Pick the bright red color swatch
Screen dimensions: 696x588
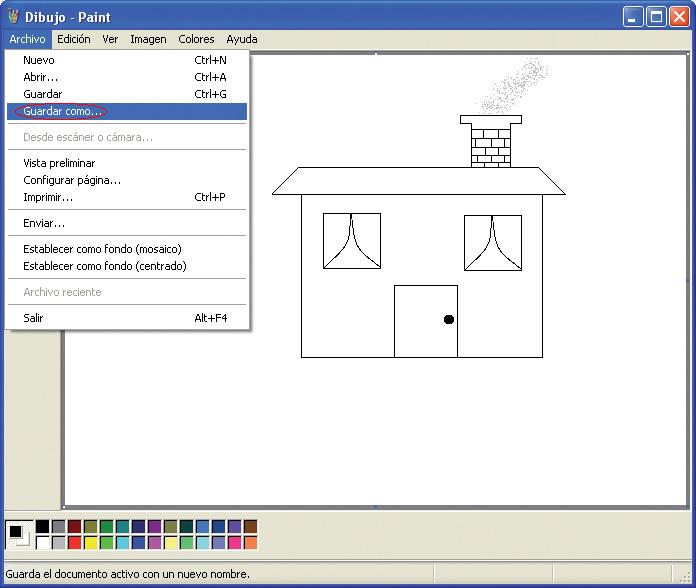coord(75,543)
